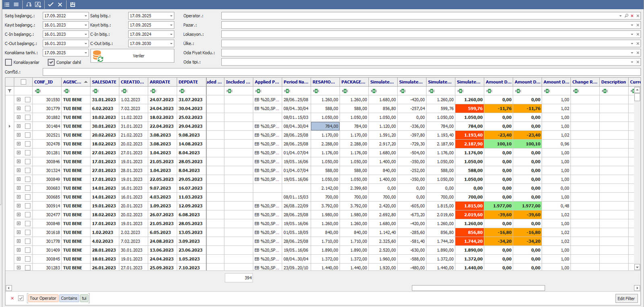Uncheck the Complar dahil checkbox
The image size is (644, 307).
click(51, 62)
